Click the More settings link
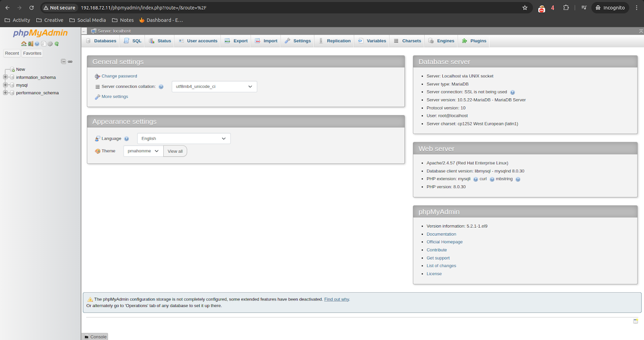Image resolution: width=644 pixels, height=340 pixels. click(x=115, y=97)
